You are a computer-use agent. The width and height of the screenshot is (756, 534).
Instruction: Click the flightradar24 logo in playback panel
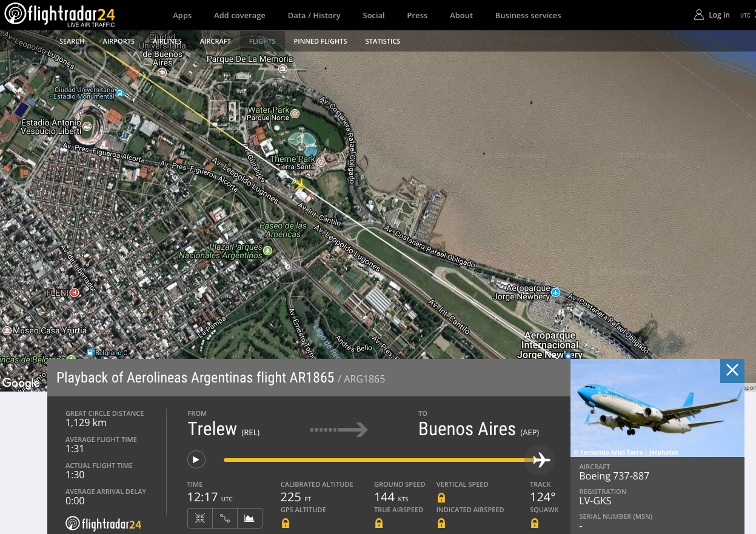[x=103, y=524]
